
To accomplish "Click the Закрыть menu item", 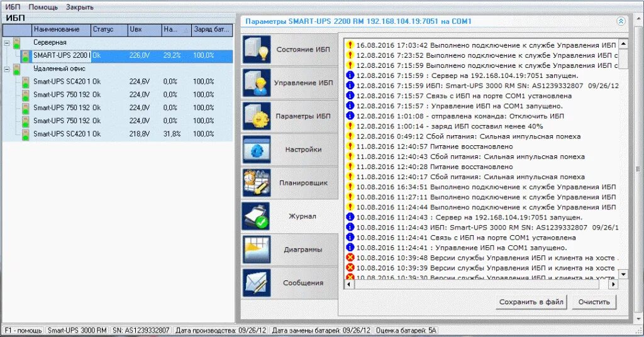I will [x=80, y=7].
